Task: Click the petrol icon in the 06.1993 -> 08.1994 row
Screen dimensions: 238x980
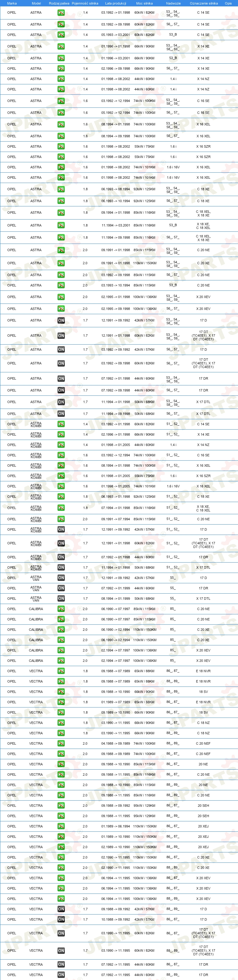Action: tap(61, 189)
